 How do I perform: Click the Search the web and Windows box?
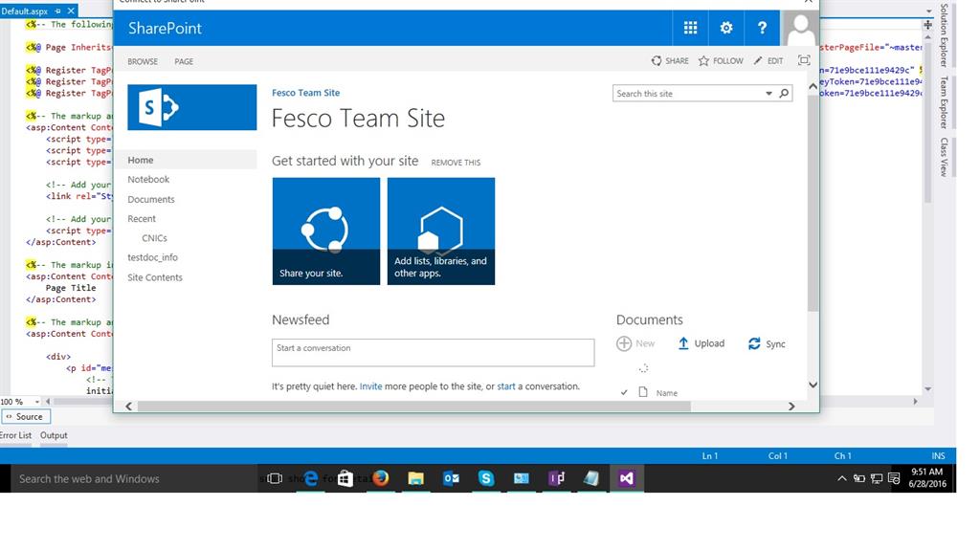tap(134, 479)
